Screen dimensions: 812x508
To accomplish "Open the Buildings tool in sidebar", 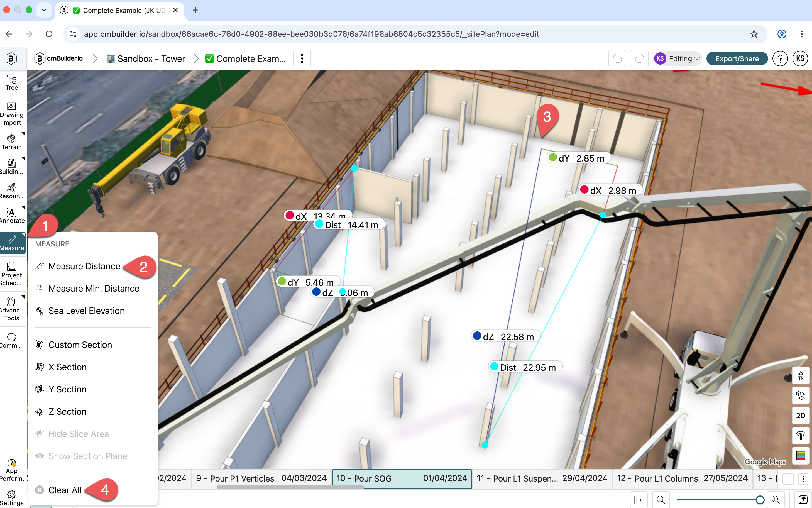I will (12, 167).
